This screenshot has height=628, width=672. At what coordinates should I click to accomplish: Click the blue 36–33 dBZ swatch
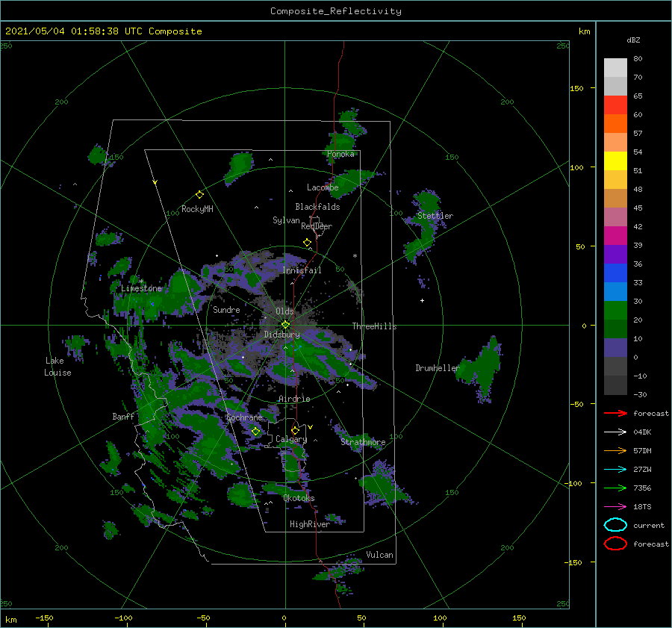615,273
